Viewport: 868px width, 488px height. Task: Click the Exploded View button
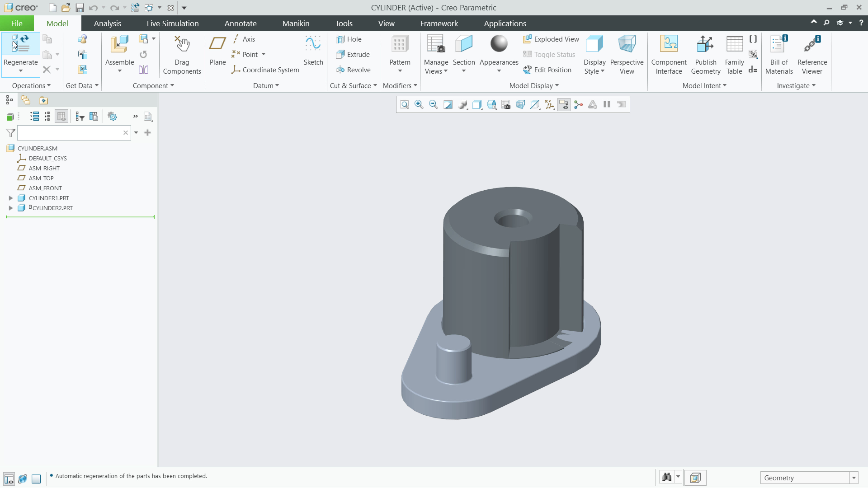point(551,39)
